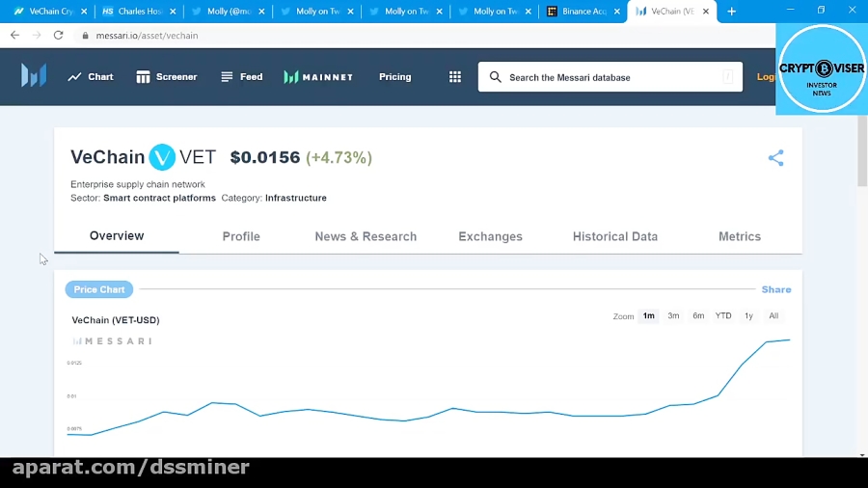Click the Infrastructure category text

[296, 198]
